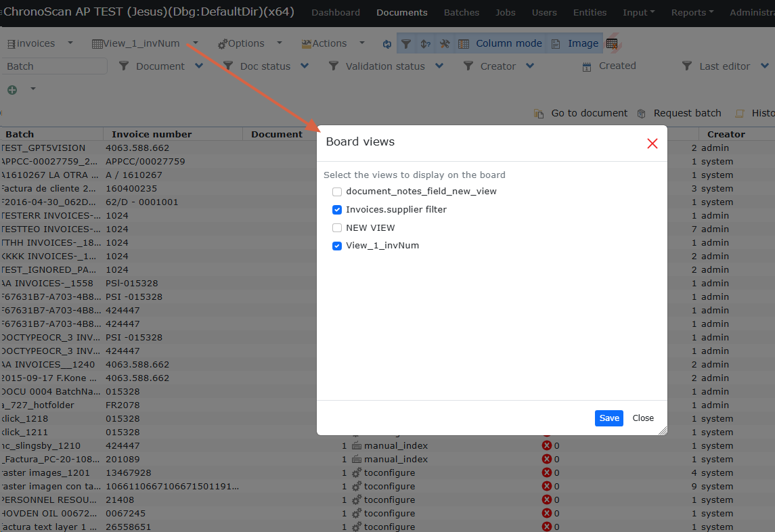Open the Reports menu
The image size is (775, 532).
click(x=692, y=13)
